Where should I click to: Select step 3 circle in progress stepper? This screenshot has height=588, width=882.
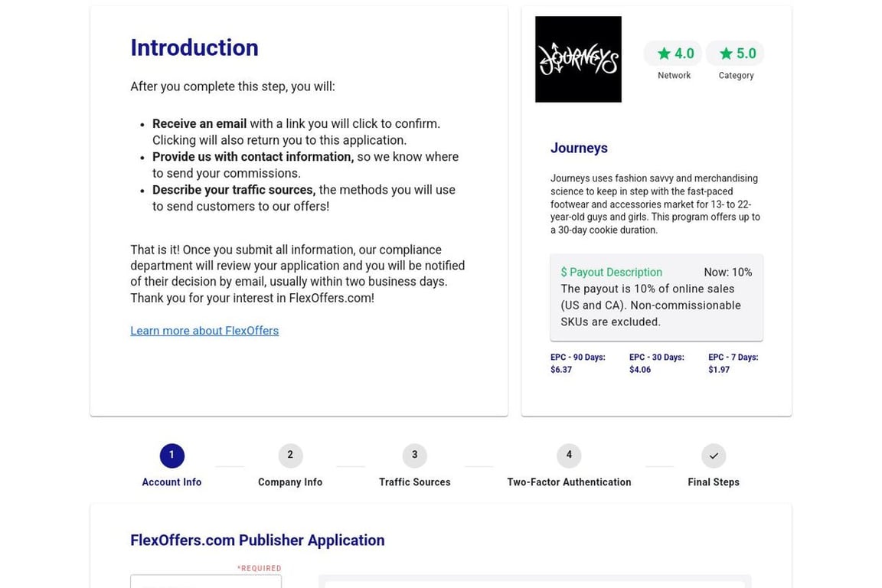click(x=414, y=456)
